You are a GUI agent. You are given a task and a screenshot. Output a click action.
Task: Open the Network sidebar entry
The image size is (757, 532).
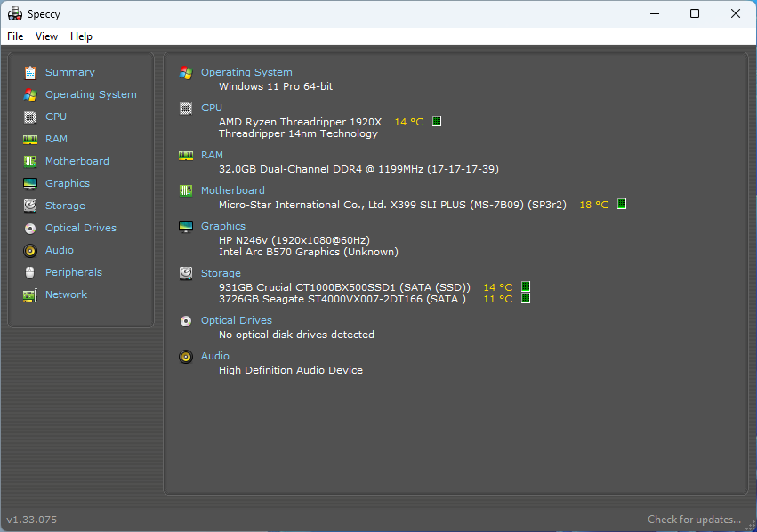[66, 294]
